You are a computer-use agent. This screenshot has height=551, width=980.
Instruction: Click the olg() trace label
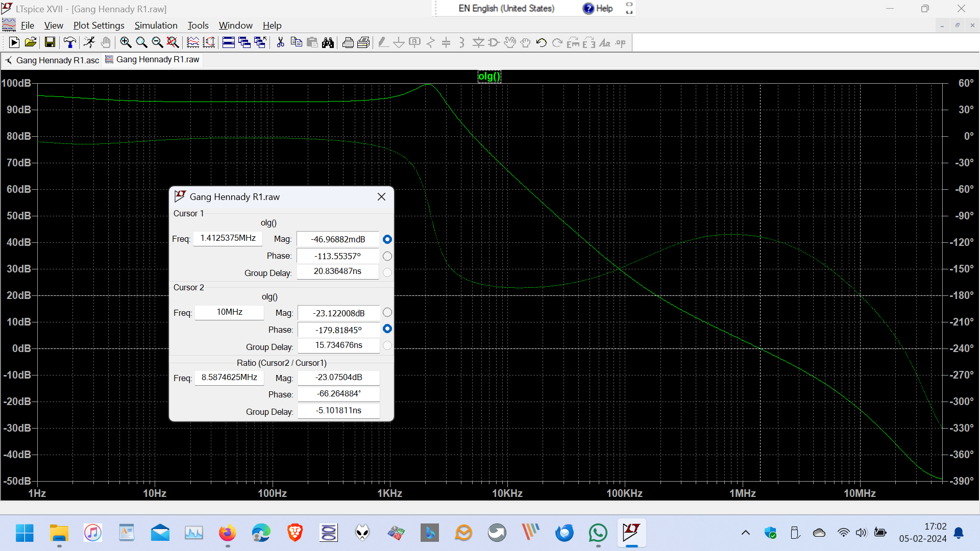489,77
